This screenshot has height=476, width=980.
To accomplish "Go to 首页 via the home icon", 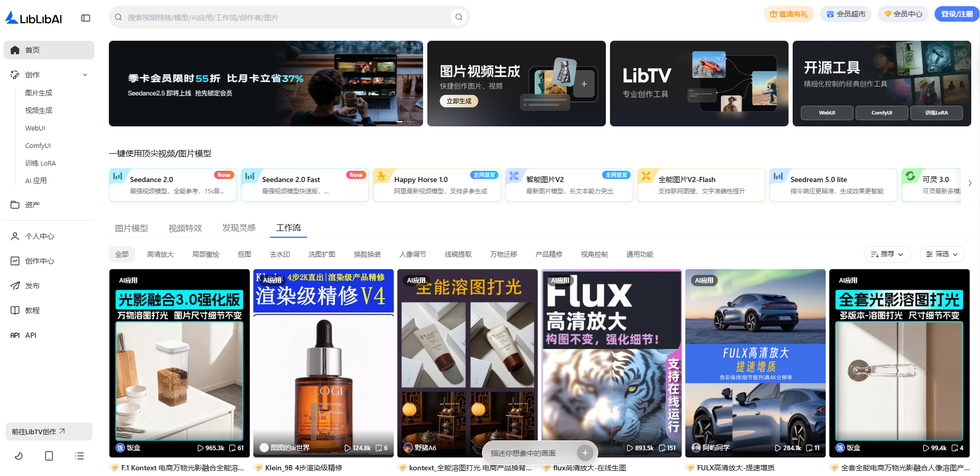I will point(15,50).
